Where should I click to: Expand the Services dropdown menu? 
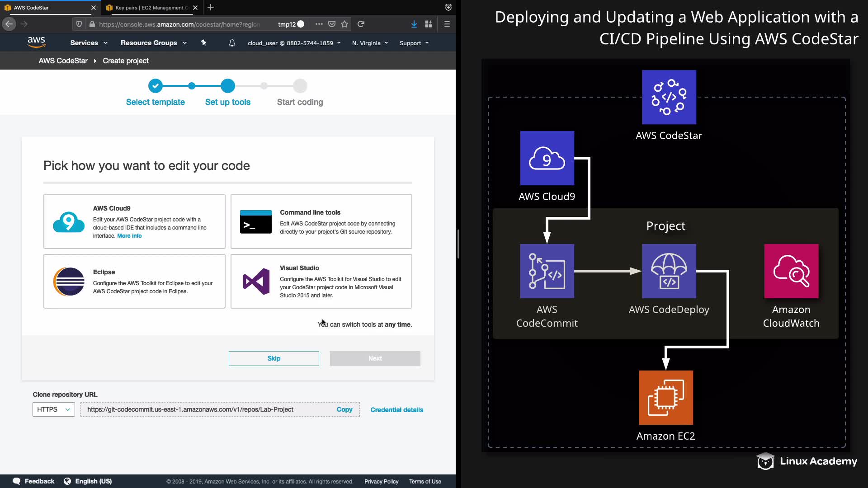pos(89,43)
